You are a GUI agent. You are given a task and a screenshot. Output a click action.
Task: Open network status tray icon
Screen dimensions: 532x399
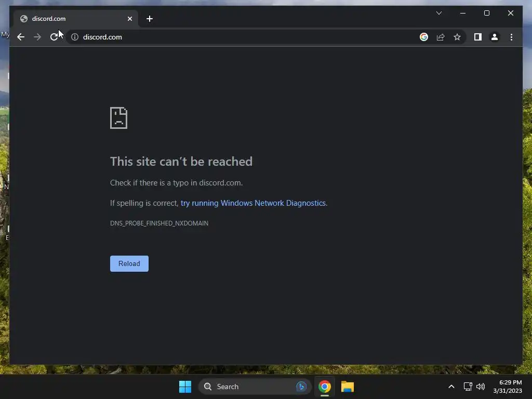click(468, 387)
